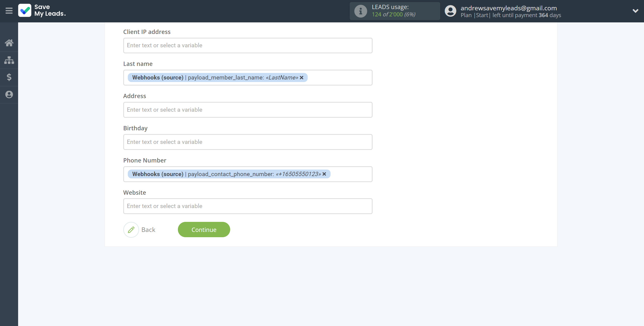This screenshot has width=644, height=326.
Task: Open the billing dollar sidebar icon
Action: coord(9,77)
